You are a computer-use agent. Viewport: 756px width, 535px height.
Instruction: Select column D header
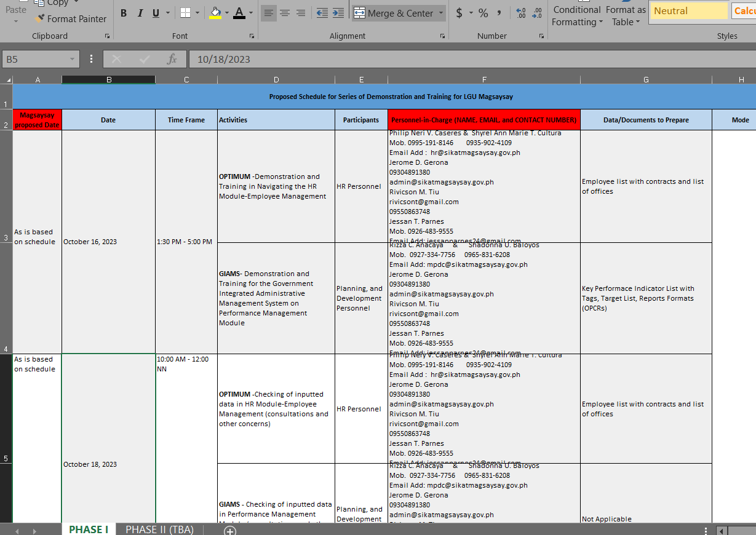[276, 79]
